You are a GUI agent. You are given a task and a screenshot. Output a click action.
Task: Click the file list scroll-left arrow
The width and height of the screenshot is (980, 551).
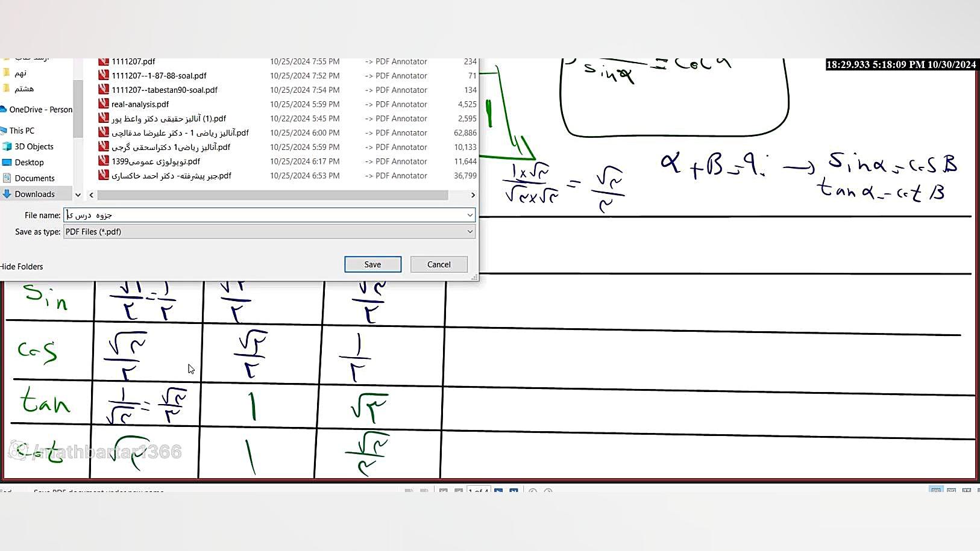click(x=92, y=195)
